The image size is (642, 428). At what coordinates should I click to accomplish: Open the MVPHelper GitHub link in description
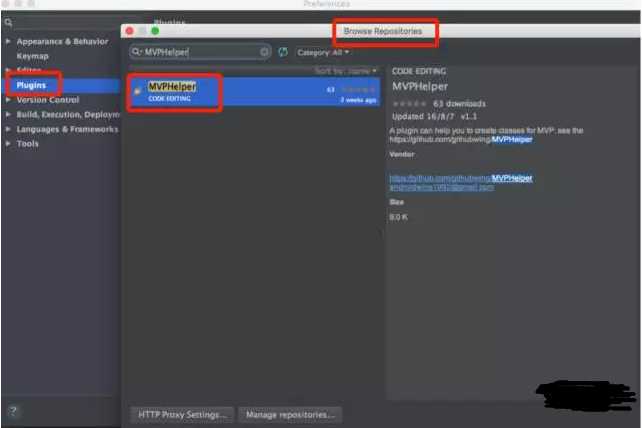click(461, 140)
